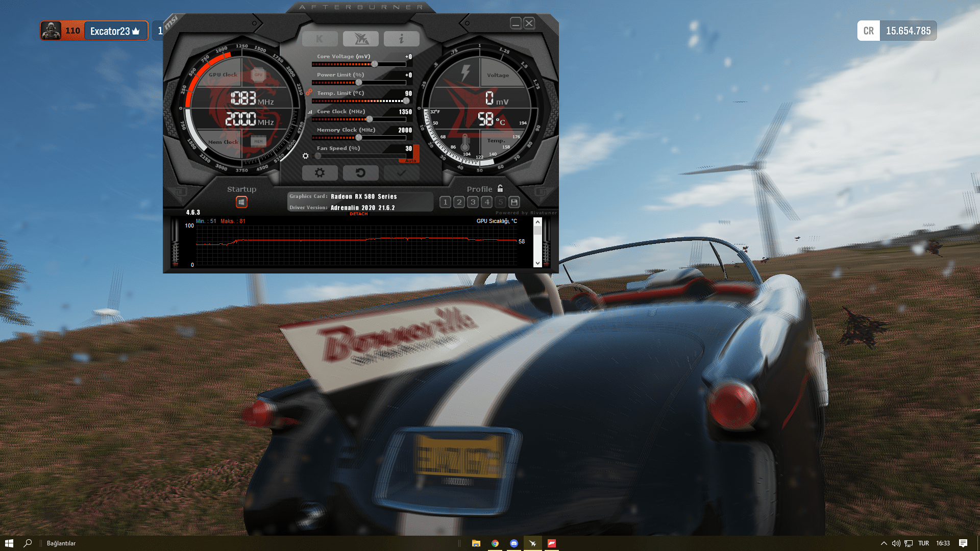Click the Core Clock slider handle
980x551 pixels.
coord(370,119)
